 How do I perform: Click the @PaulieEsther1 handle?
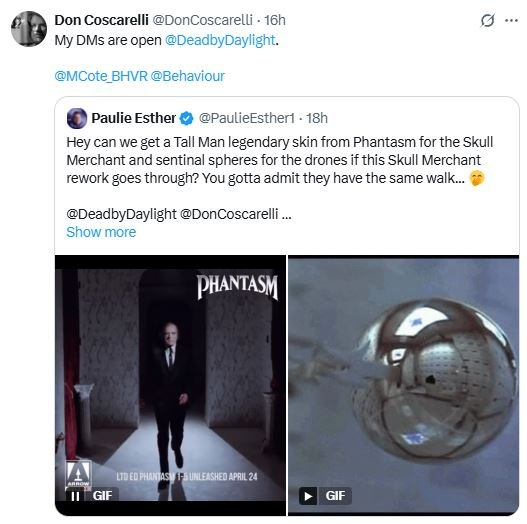247,118
